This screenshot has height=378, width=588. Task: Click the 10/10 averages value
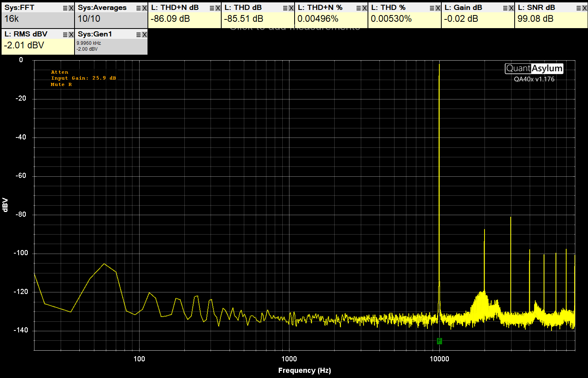(x=89, y=19)
